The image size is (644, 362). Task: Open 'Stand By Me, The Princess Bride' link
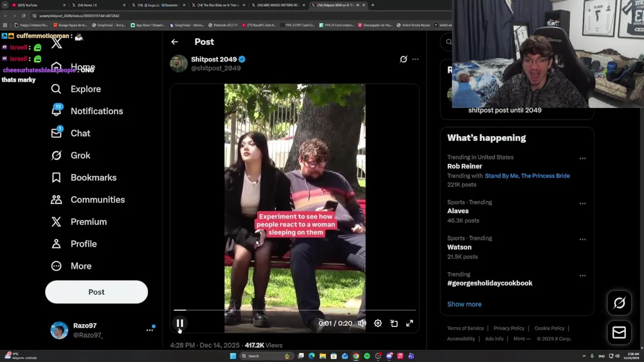(527, 176)
